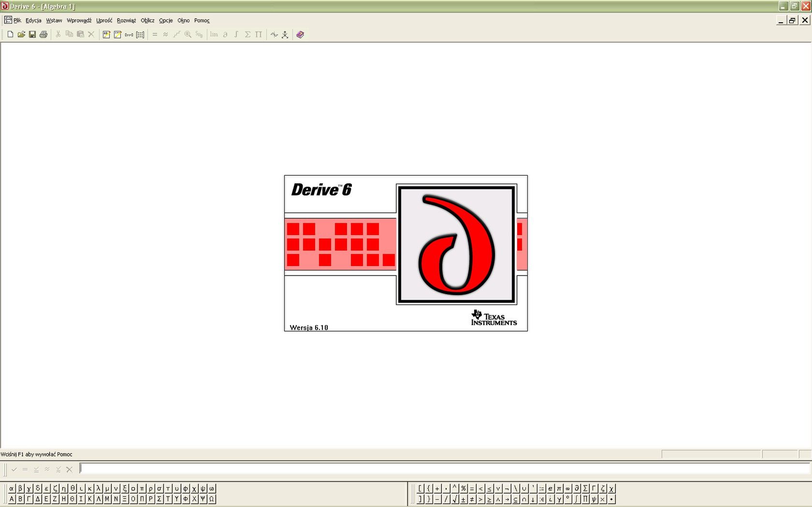Image resolution: width=812 pixels, height=507 pixels.
Task: Insert uppercase Omega Ω symbol
Action: coord(212,499)
